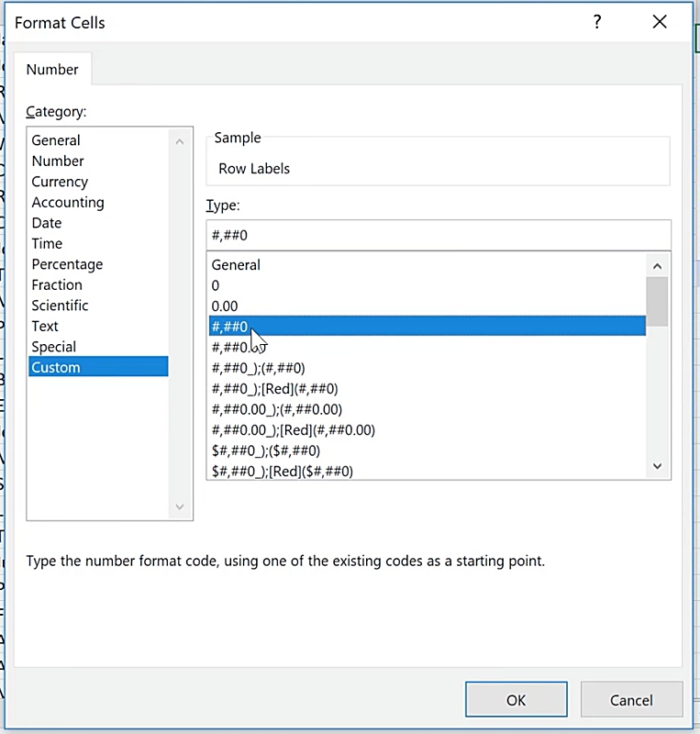The width and height of the screenshot is (700, 734).
Task: Pick the $#,##0_);($#,##0) format code
Action: point(265,450)
